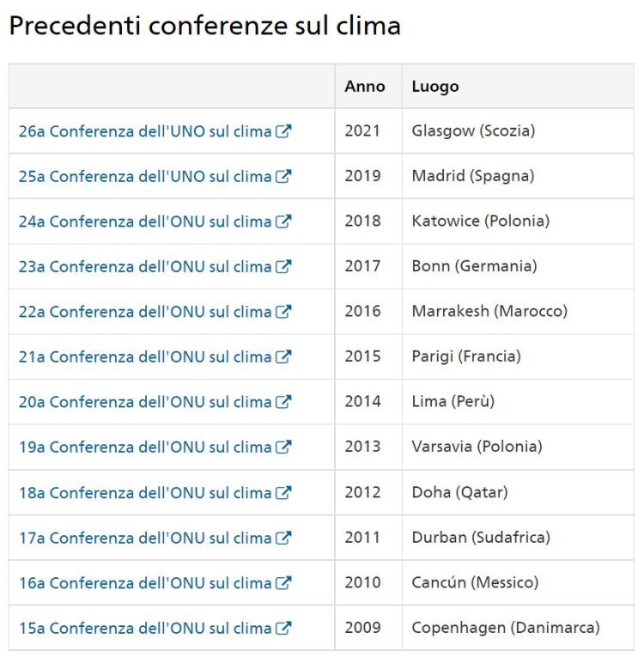Click external-link icon beside 23a Conferenza
This screenshot has width=644, height=663.
click(283, 267)
